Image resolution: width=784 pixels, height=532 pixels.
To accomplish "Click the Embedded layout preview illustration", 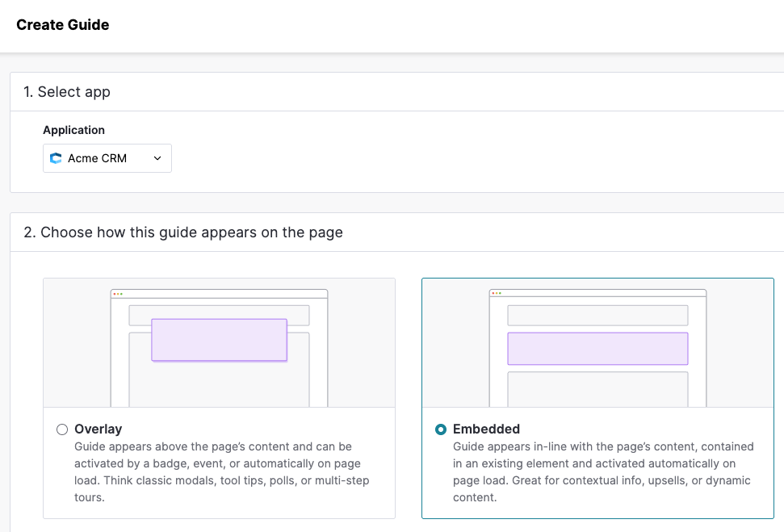I will click(597, 343).
